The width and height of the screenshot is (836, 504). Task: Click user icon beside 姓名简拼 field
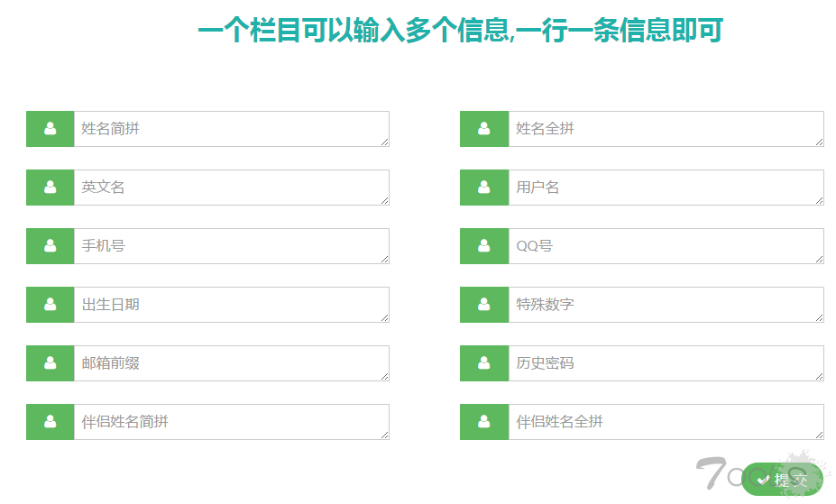(51, 129)
